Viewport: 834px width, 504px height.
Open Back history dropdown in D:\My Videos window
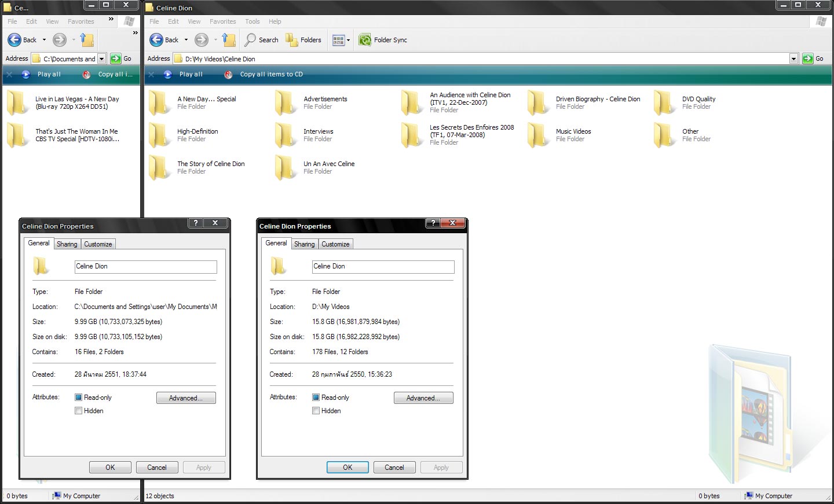click(x=186, y=40)
